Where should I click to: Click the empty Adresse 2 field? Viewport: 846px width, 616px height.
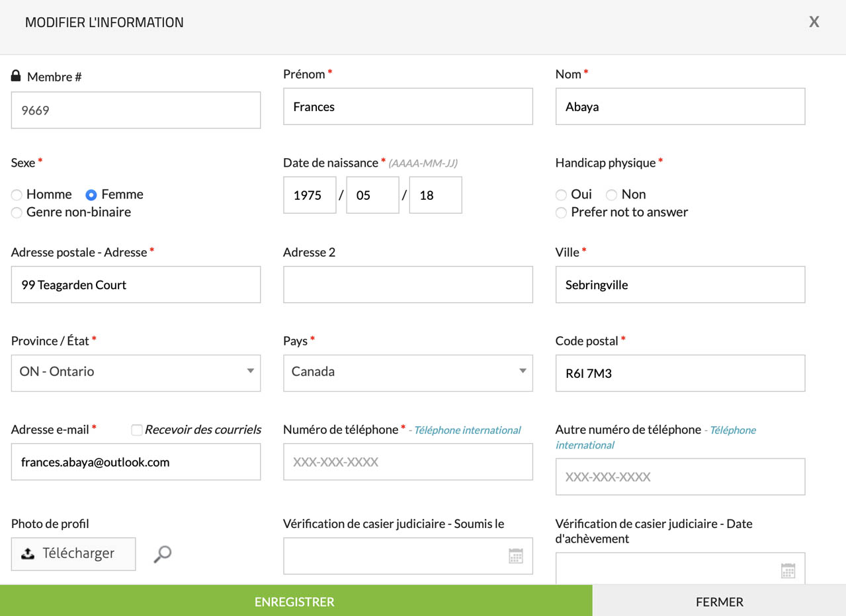[407, 285]
